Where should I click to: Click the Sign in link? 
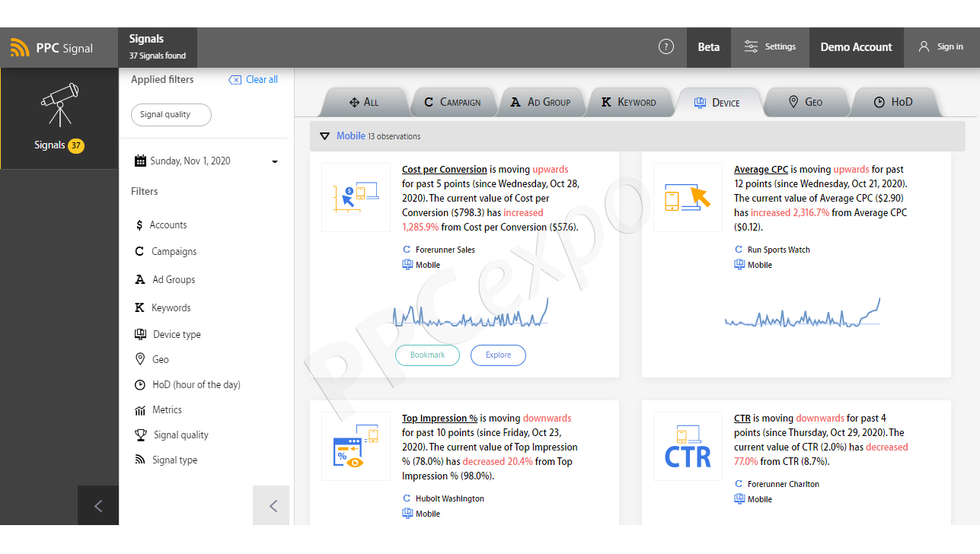pyautogui.click(x=950, y=46)
